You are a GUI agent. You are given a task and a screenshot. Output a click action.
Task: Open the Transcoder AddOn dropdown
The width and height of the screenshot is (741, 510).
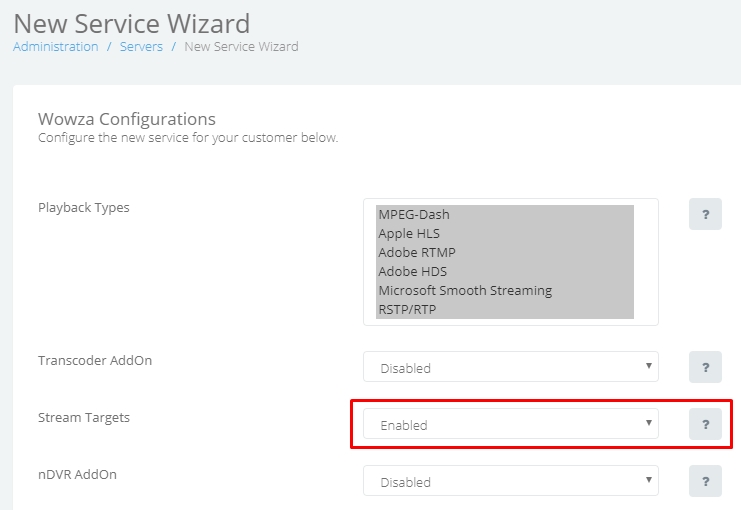[510, 366]
